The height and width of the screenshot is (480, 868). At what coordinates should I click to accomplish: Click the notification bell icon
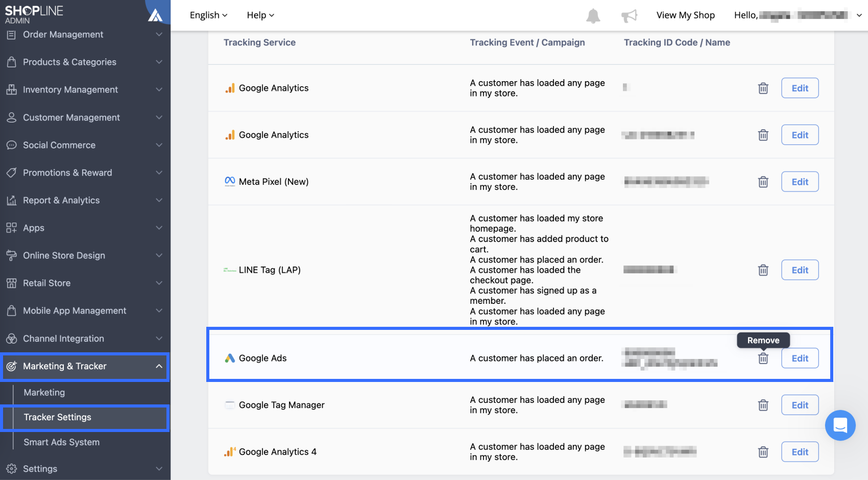pos(593,16)
